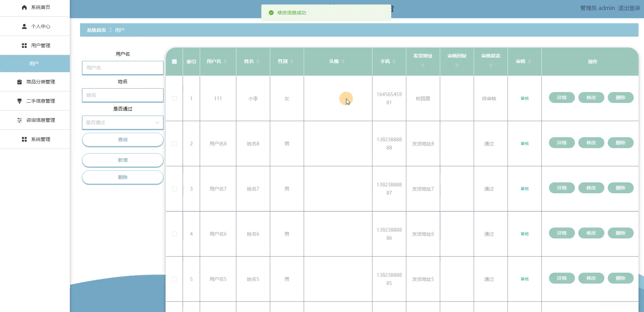Click 删除 for user 111
This screenshot has width=644, height=312.
(621, 97)
